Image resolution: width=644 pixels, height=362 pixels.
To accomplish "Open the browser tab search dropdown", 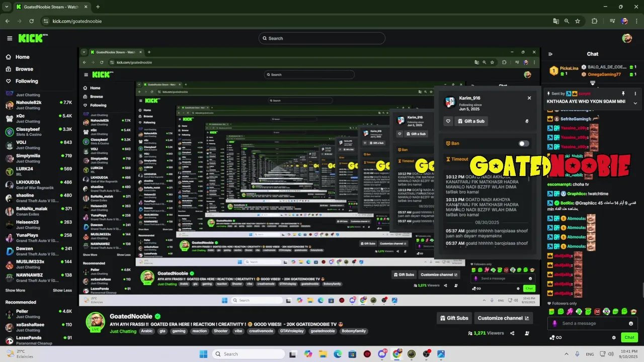I will [7, 7].
